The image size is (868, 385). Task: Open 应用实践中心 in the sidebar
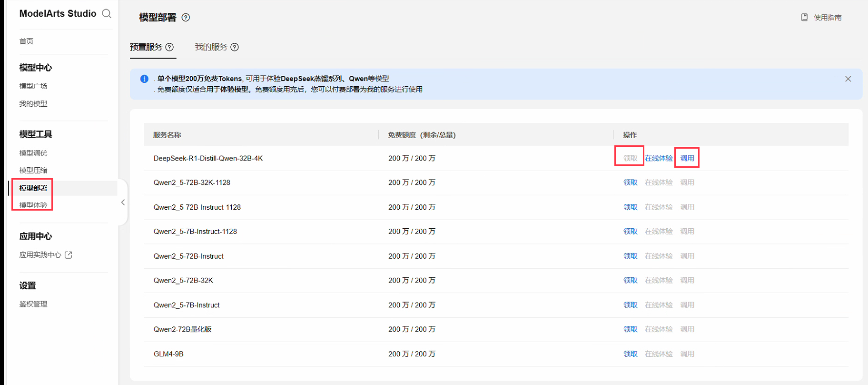[40, 255]
